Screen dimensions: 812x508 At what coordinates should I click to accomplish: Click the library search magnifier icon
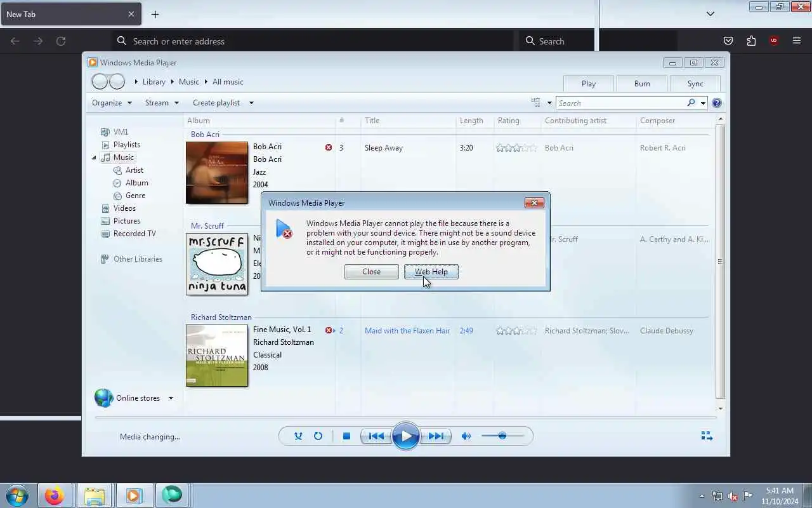click(x=691, y=103)
